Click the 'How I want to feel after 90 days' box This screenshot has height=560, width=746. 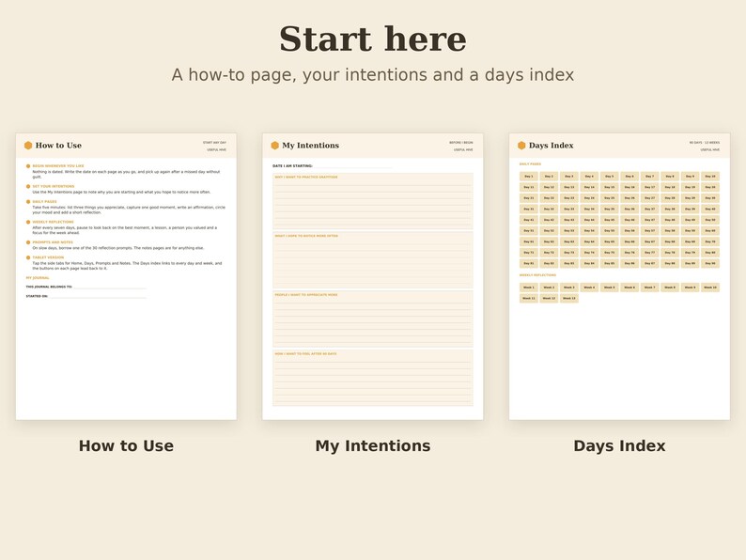click(x=372, y=378)
